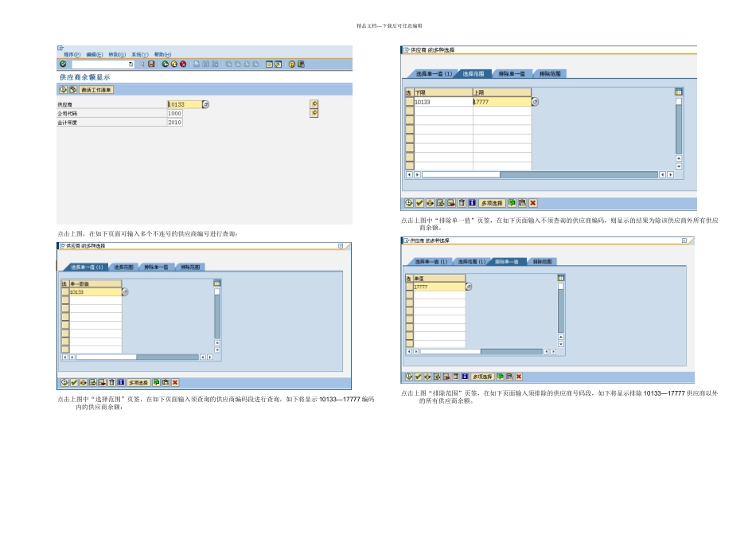Click Customize layout icon in main SAP toolbar
This screenshot has height=535, width=756.
(x=301, y=64)
